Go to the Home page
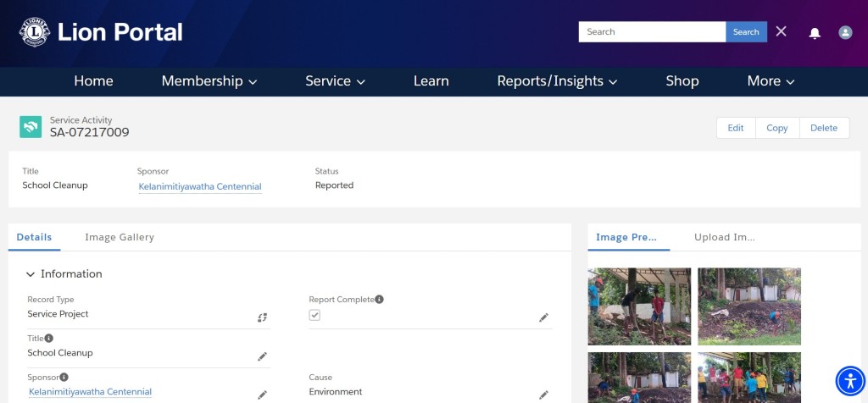Viewport: 868px width, 403px height. (93, 81)
